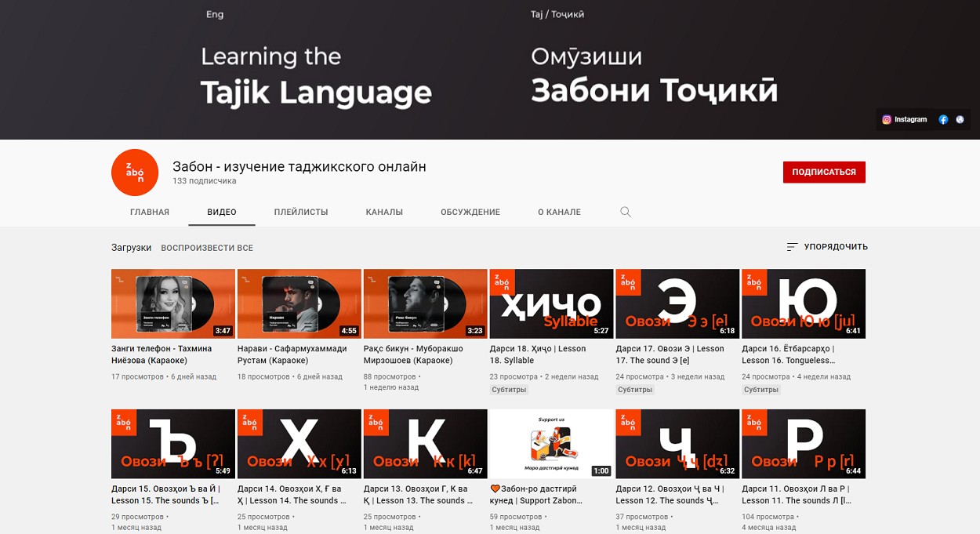Open the globe website icon in the banner

click(x=960, y=119)
